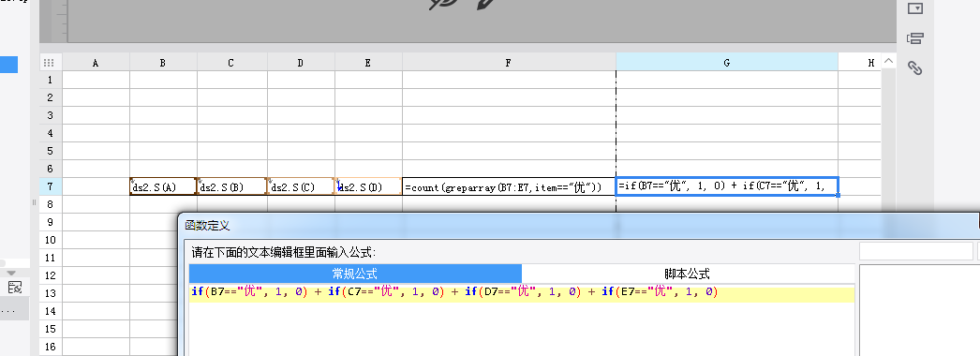
Task: Open the hyperlink panel icon
Action: click(x=915, y=68)
